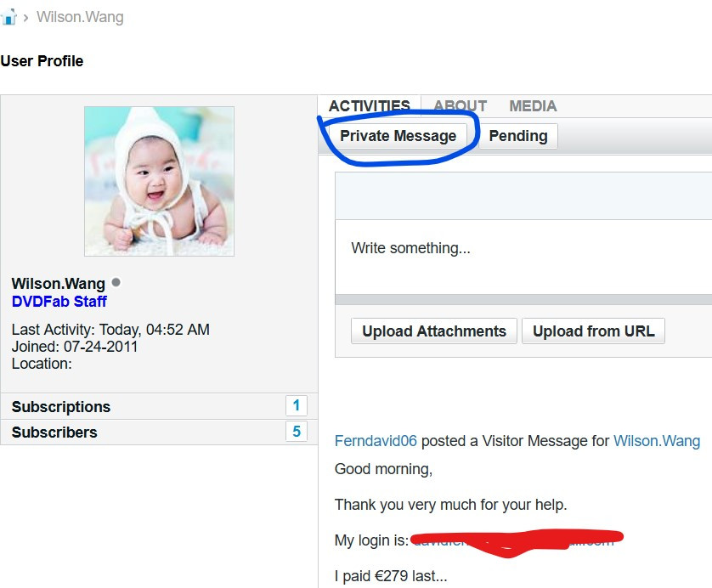Click the Subscriptions count of 1
Image resolution: width=712 pixels, height=588 pixels.
296,406
